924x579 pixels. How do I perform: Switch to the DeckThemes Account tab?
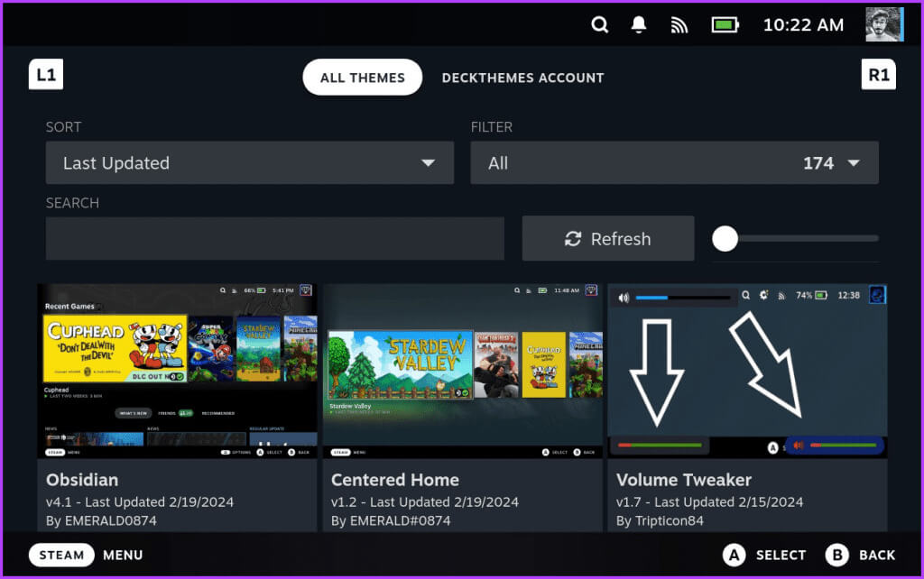[522, 78]
